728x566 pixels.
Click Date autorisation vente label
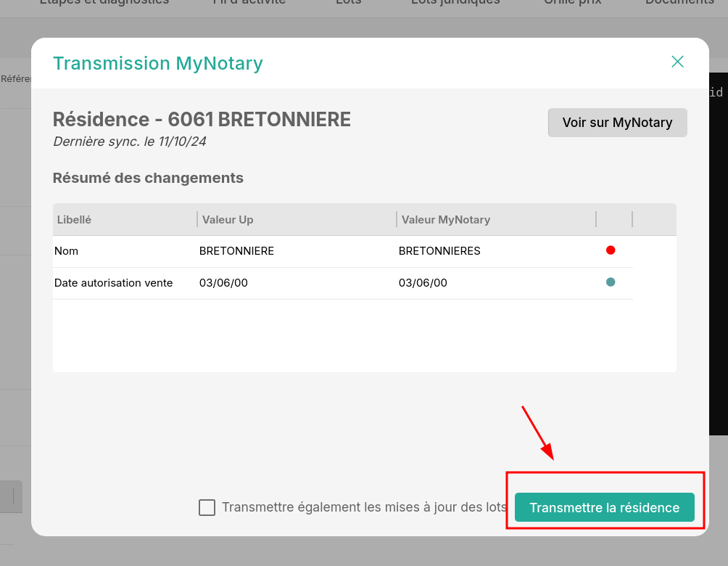coord(113,283)
